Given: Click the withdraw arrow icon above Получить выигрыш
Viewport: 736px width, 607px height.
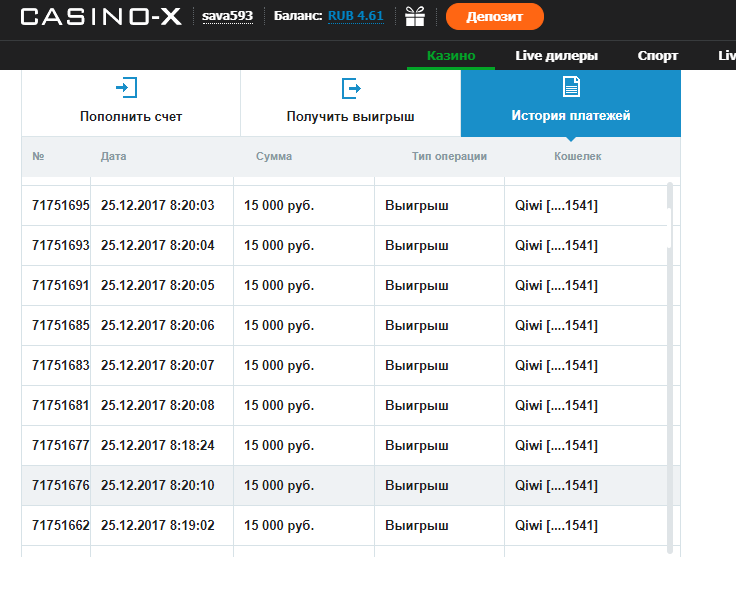Looking at the screenshot, I should [351, 88].
